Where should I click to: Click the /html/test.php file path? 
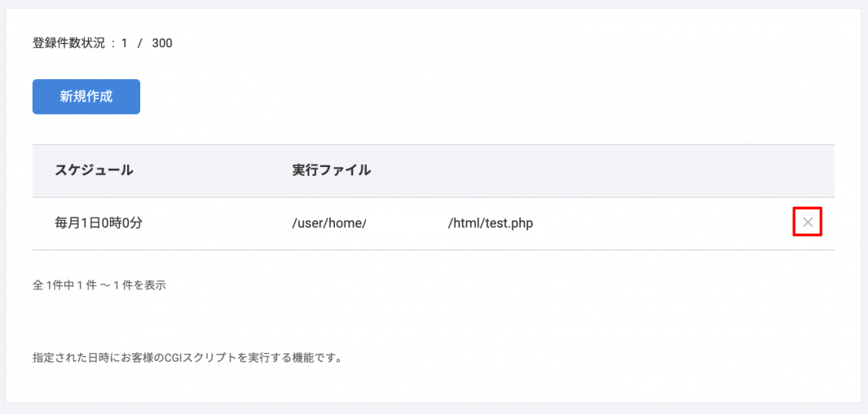pyautogui.click(x=490, y=222)
